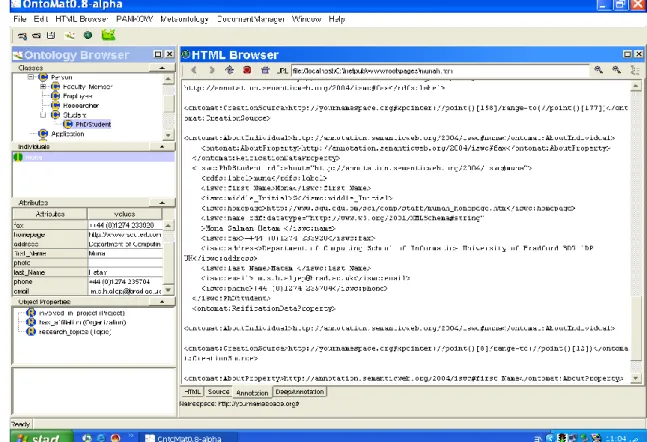Click the email value cell
Screen dimensions: 647x442
pos(125,291)
